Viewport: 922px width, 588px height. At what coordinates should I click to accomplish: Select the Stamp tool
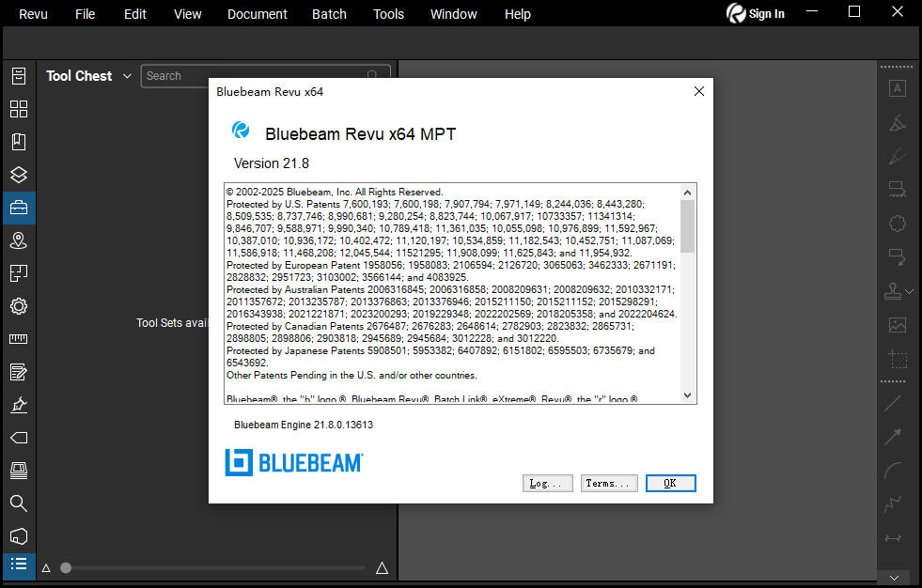893,291
